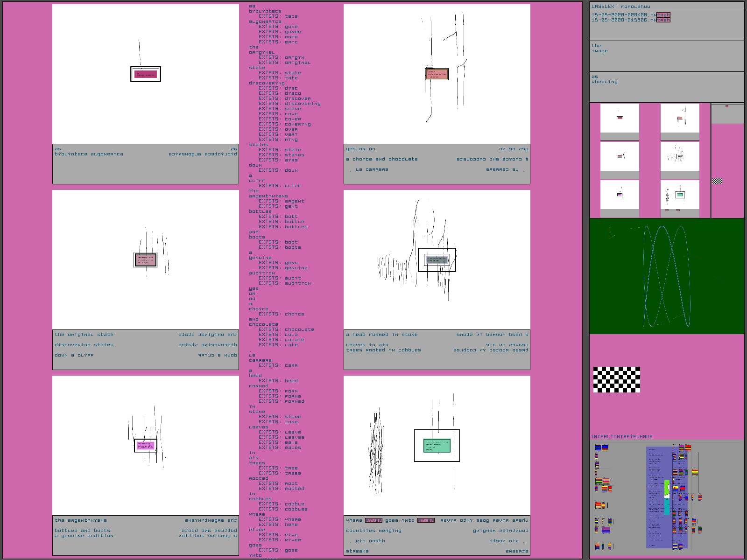Select the salmon rectangle in the top-right canvas
The width and height of the screenshot is (747, 560).
click(x=437, y=74)
